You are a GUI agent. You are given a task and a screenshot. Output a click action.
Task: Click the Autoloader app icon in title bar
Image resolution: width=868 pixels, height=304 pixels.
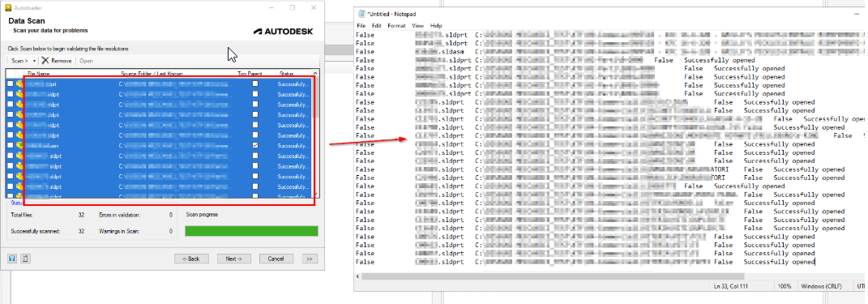8,8
